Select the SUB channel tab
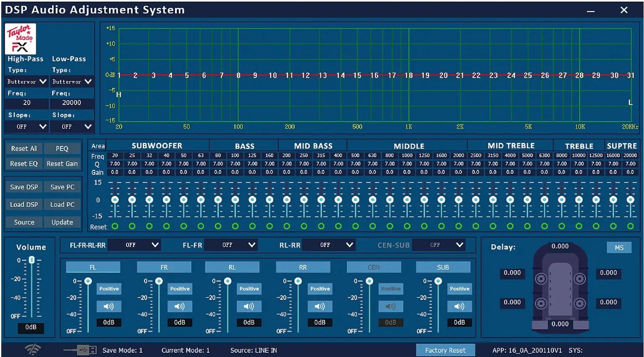 443,267
